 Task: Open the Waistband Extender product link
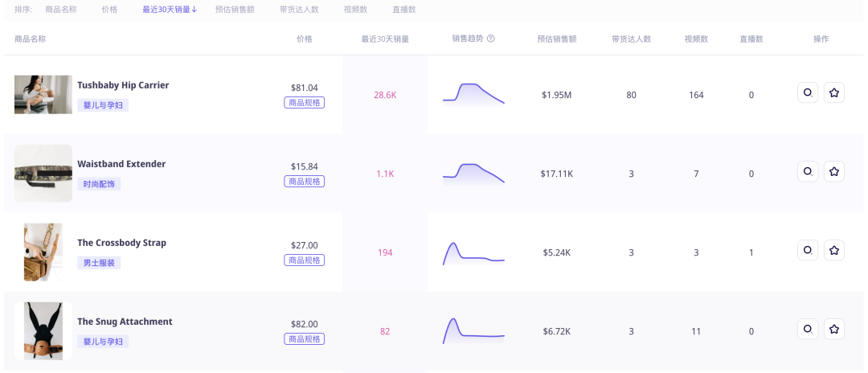[121, 164]
